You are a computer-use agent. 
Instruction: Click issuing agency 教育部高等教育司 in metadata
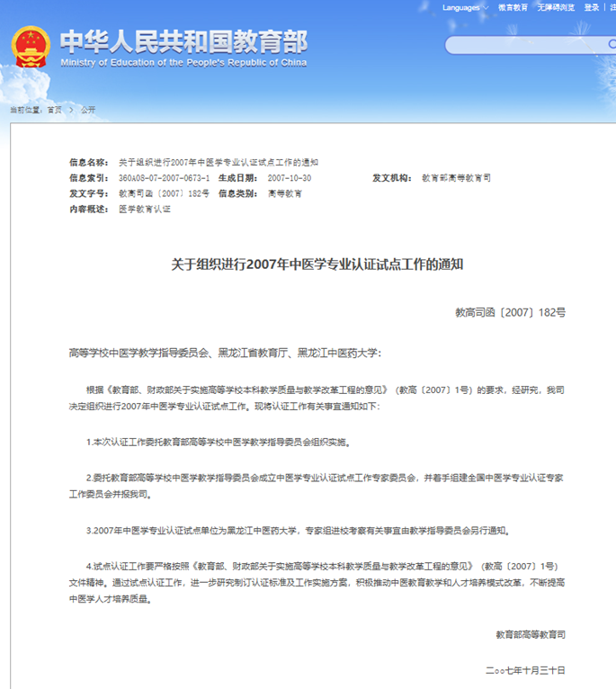point(456,178)
